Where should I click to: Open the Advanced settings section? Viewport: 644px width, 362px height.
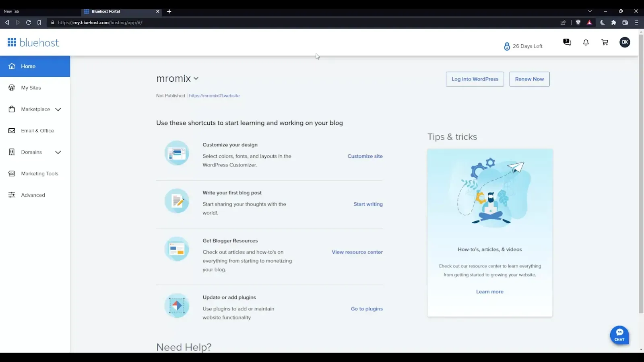point(33,195)
